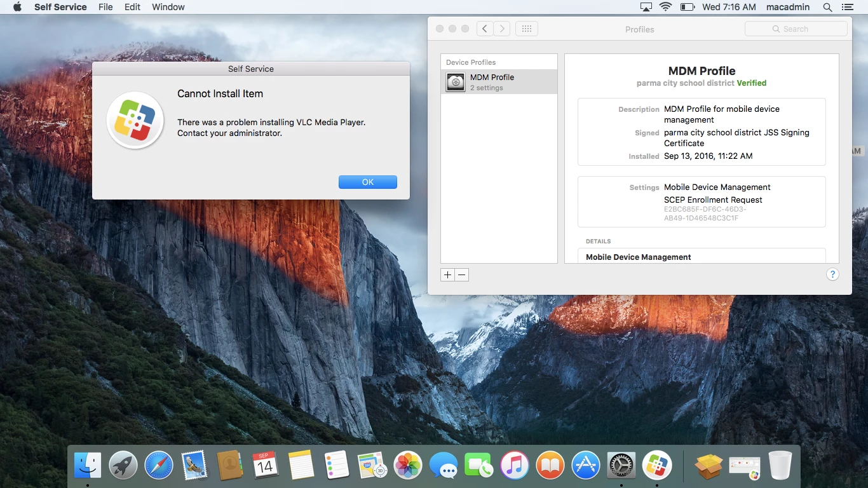Image resolution: width=868 pixels, height=488 pixels.
Task: Open iTunes from the Dock
Action: point(515,466)
